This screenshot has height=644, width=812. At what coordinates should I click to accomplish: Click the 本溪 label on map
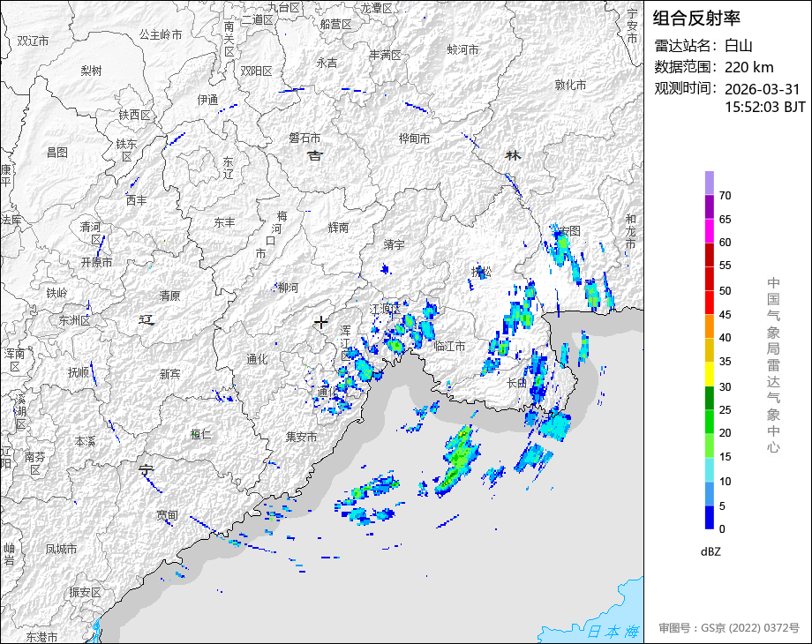click(x=85, y=442)
